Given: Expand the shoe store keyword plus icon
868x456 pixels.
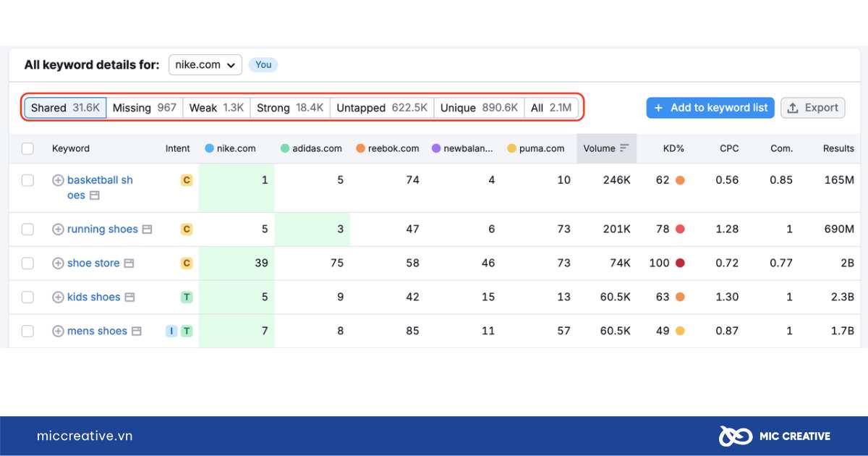Looking at the screenshot, I should [x=58, y=263].
